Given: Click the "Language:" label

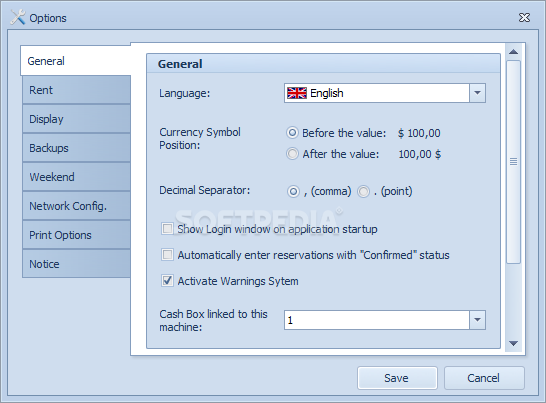Looking at the screenshot, I should click(x=185, y=93).
